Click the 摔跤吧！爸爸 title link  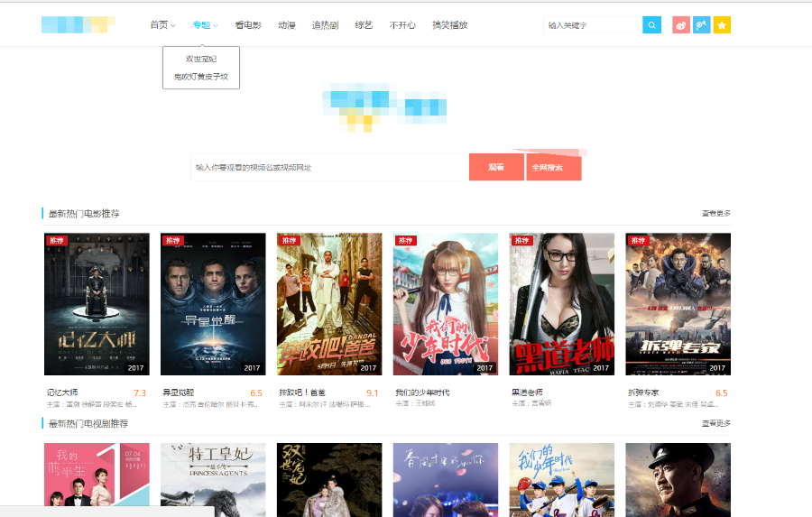tap(302, 392)
